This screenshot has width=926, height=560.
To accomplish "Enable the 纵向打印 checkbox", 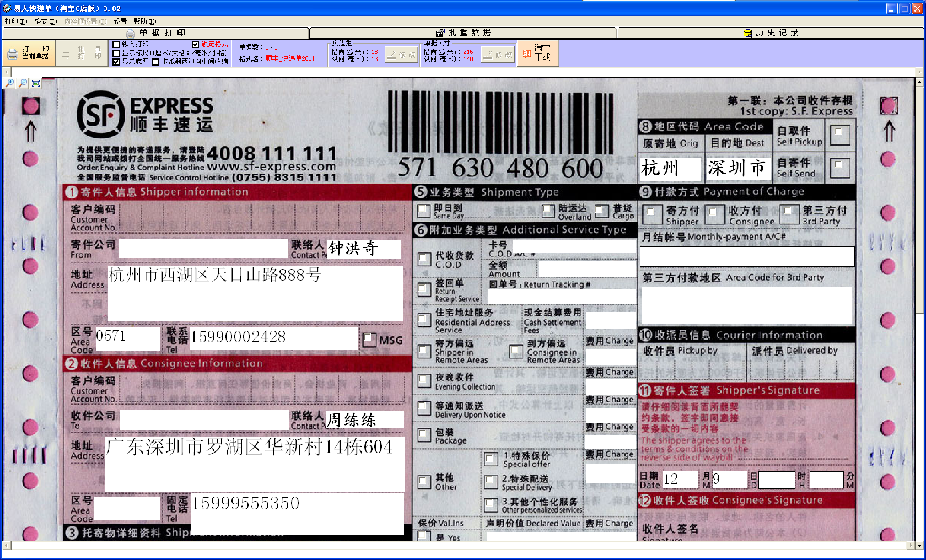I will click(115, 45).
